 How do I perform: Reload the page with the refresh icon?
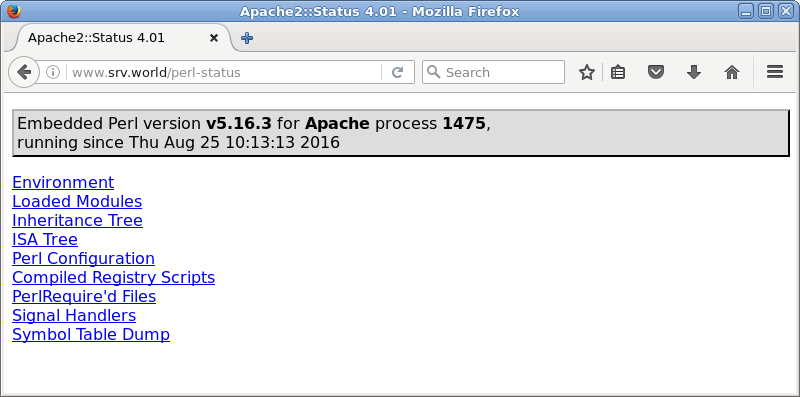tap(397, 72)
